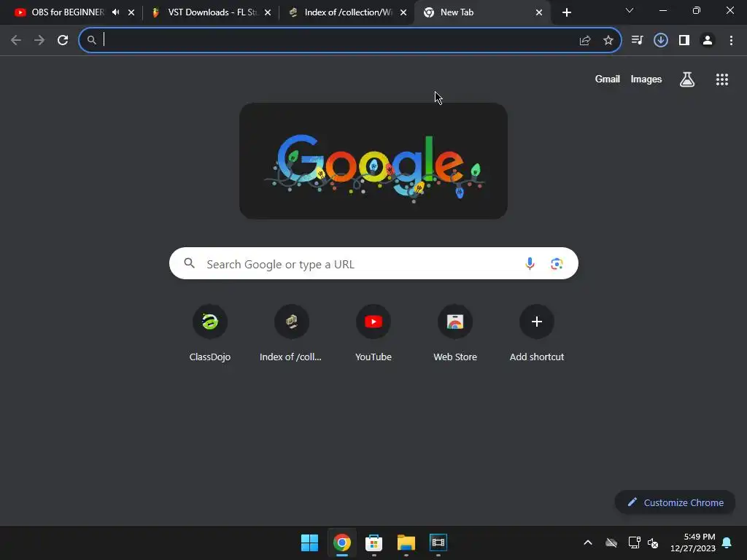Click the film-strip app taskbar icon
The image size is (747, 560).
tap(438, 542)
